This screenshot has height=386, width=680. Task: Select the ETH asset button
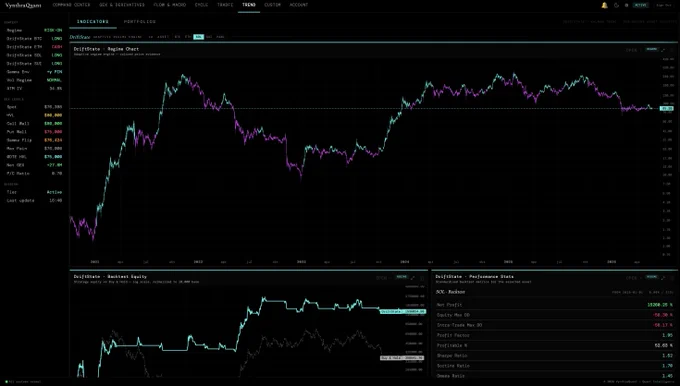tap(188, 37)
